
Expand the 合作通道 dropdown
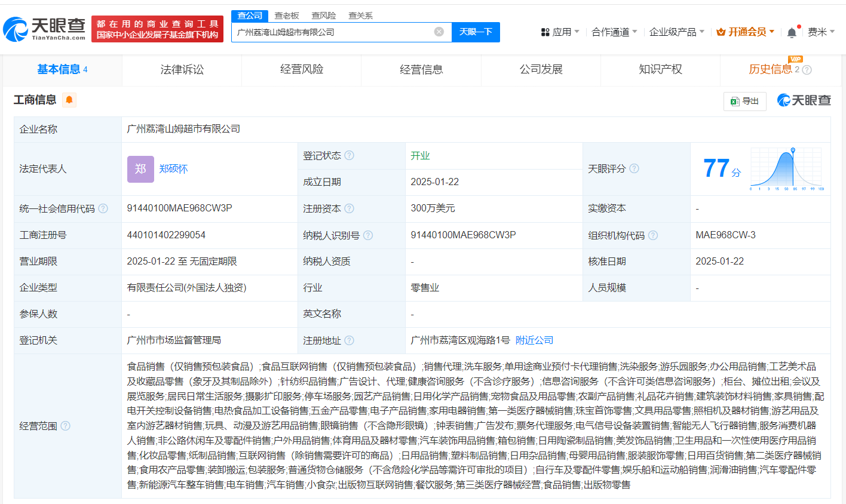(x=614, y=32)
